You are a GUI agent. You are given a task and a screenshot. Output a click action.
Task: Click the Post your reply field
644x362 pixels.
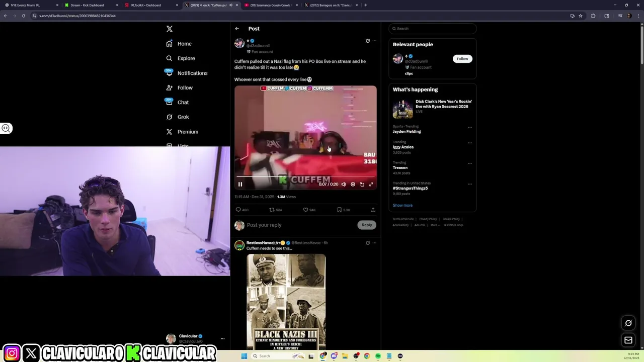click(x=299, y=225)
